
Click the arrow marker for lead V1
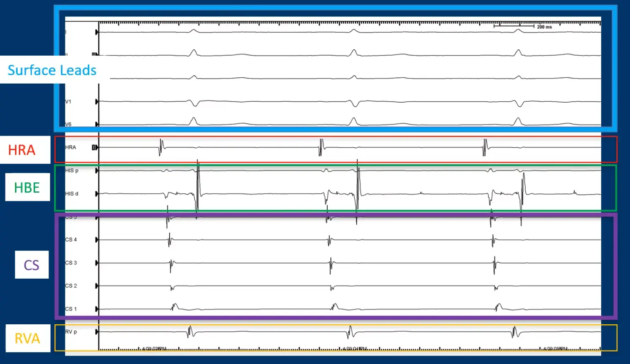97,102
